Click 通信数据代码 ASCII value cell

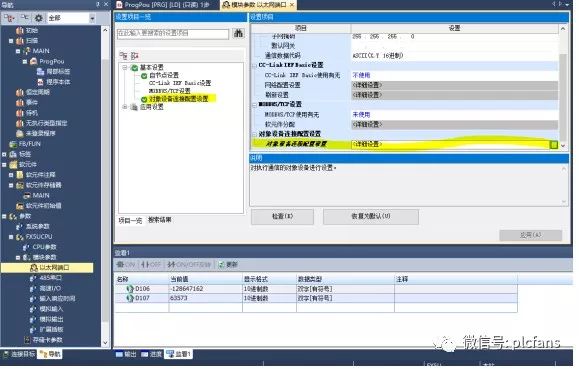tap(454, 56)
